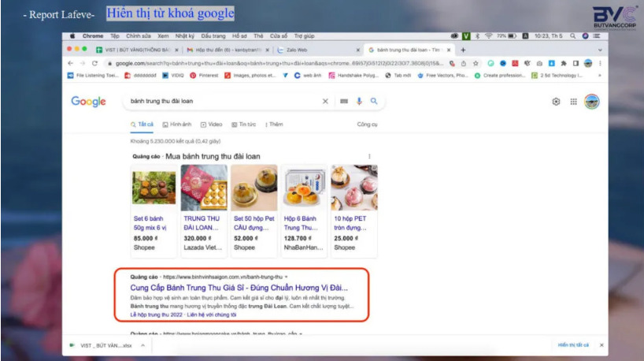Open Google apps grid
Viewport: 644px width, 361px height.
pos(573,102)
